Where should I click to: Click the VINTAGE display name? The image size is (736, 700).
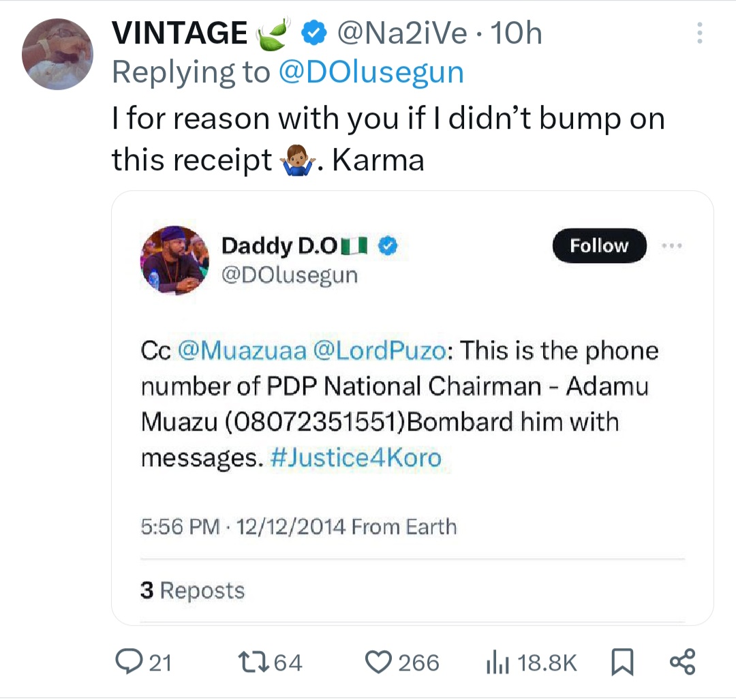(180, 33)
